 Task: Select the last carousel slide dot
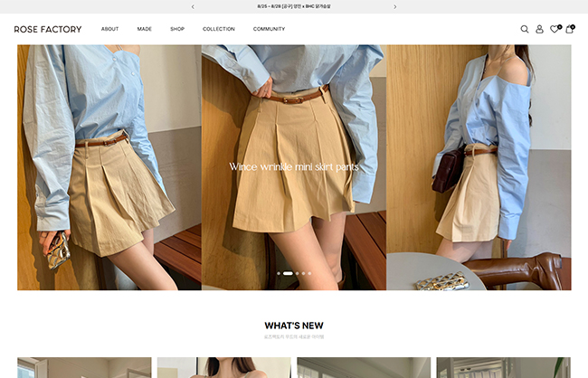point(309,273)
